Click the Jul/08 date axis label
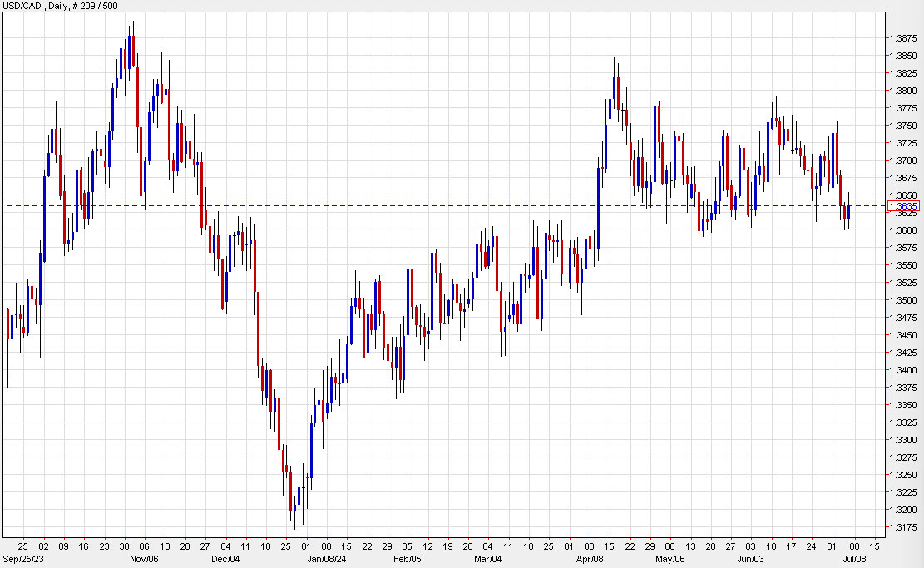Screen dimensions: 924x568 pos(856,560)
